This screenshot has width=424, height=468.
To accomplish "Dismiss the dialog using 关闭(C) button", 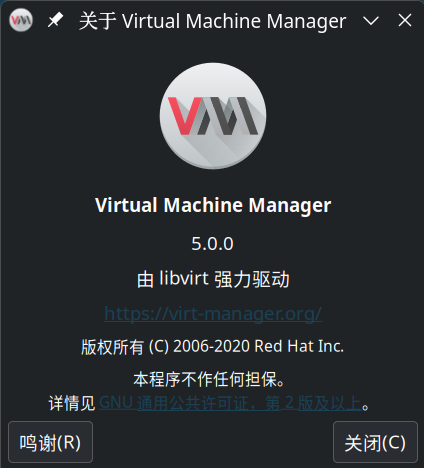I will pos(375,442).
